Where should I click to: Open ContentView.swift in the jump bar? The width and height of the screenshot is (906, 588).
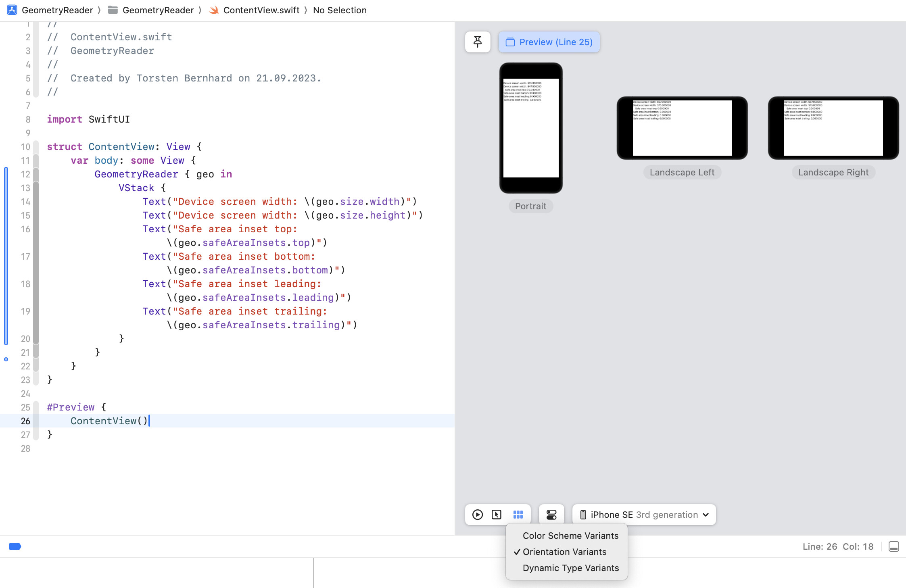[261, 10]
